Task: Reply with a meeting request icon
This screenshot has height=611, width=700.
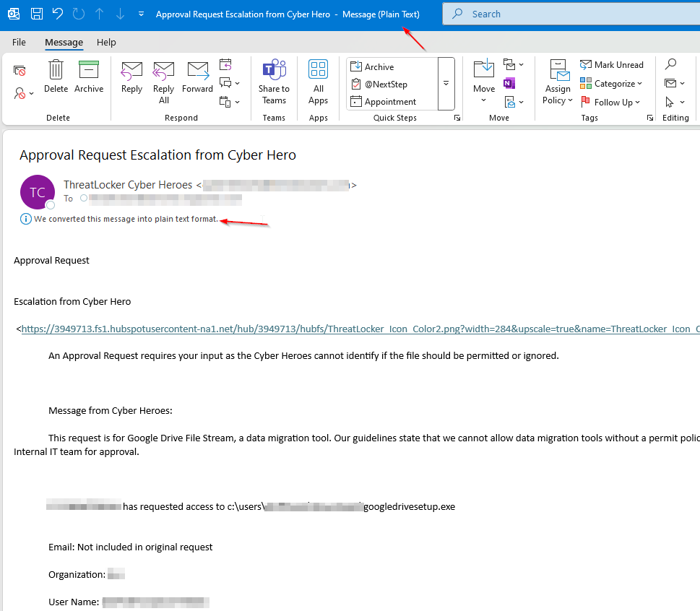Action: (x=225, y=65)
